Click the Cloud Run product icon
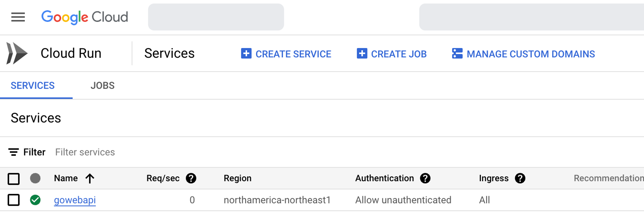The height and width of the screenshot is (217, 644). coord(17,53)
